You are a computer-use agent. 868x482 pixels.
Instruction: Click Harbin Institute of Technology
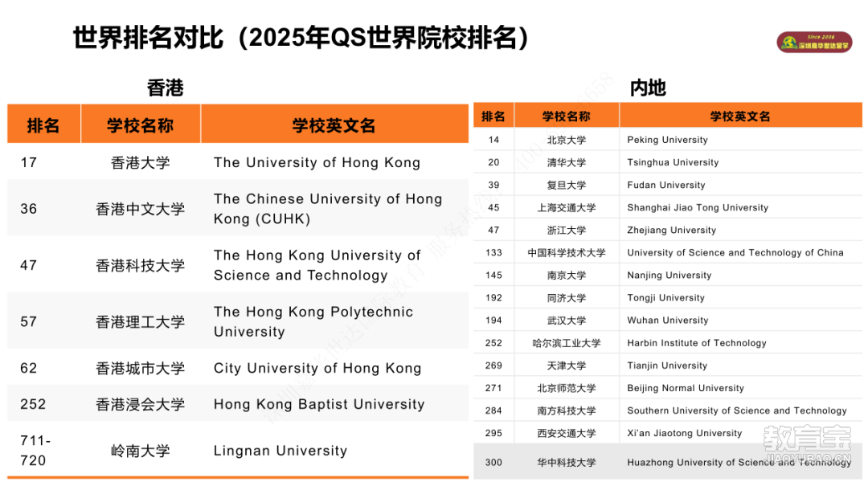pos(697,343)
